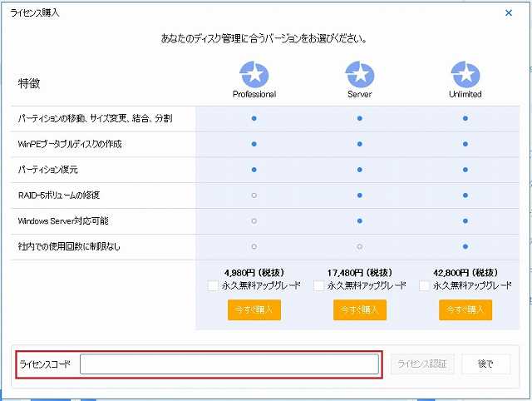Click the 特徴 heading
The image size is (532, 401).
click(x=29, y=83)
